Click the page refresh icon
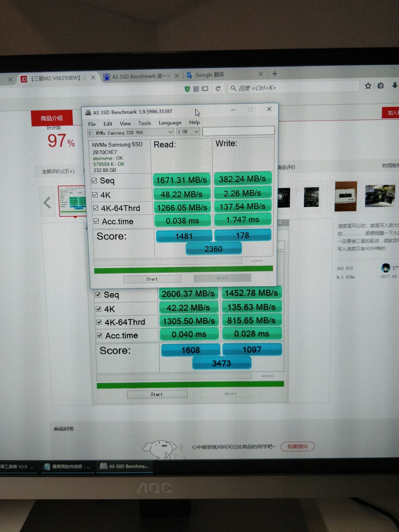 click(x=218, y=88)
